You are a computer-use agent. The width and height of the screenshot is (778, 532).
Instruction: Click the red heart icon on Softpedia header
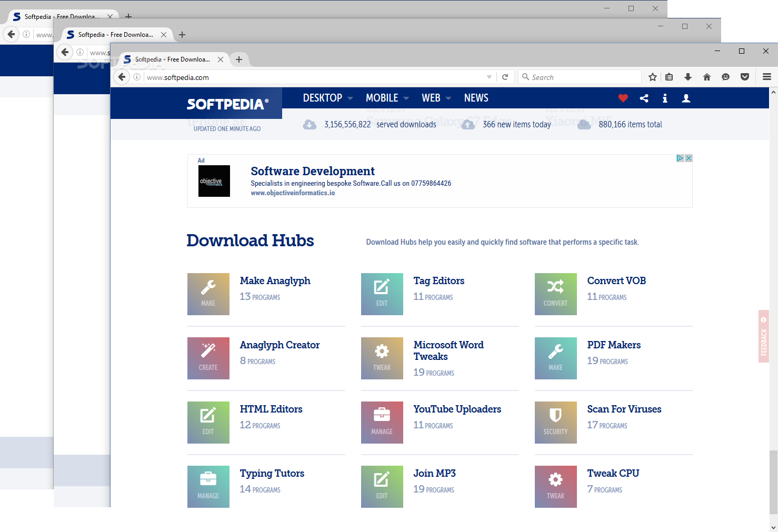click(x=623, y=98)
